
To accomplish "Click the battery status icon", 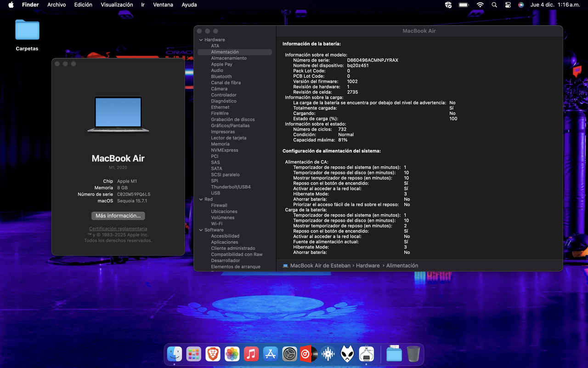I will click(x=463, y=5).
